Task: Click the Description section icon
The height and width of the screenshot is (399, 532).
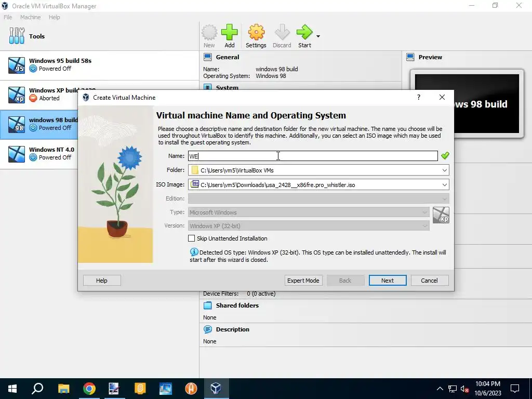Action: coord(208,329)
